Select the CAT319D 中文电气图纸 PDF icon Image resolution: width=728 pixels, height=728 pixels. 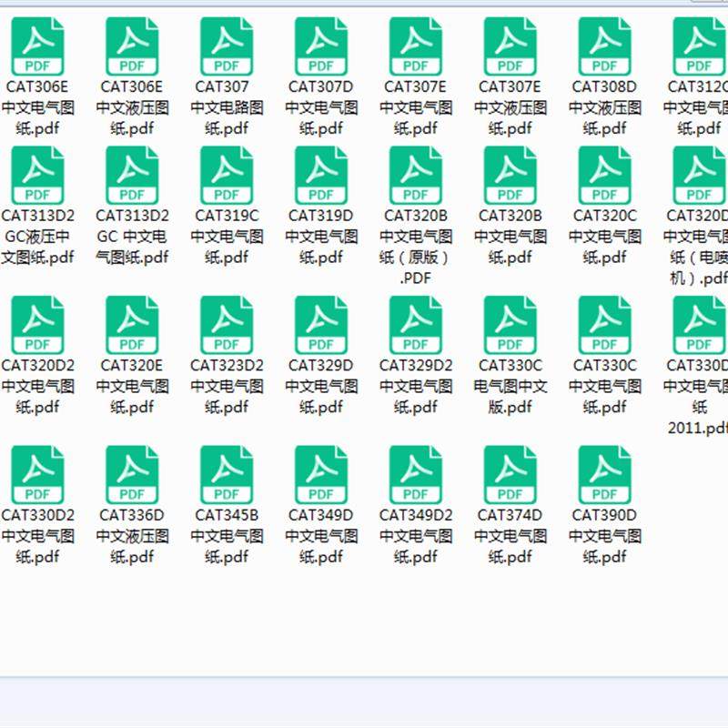pos(321,175)
